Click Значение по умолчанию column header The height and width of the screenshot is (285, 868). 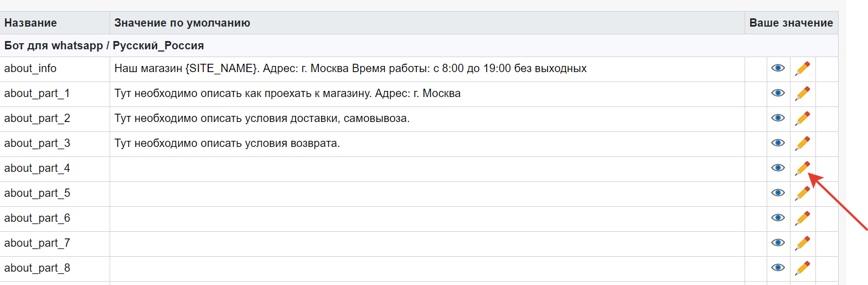pyautogui.click(x=182, y=23)
